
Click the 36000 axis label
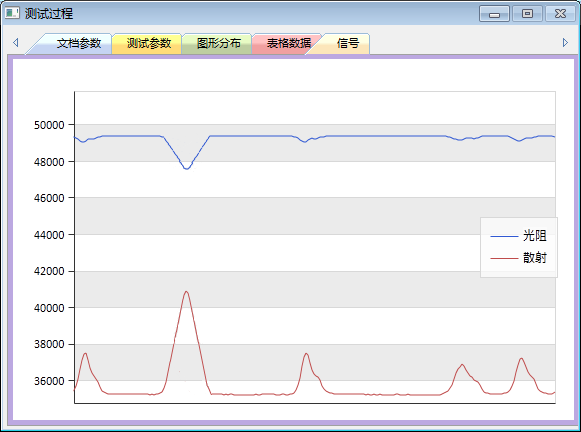[49, 381]
